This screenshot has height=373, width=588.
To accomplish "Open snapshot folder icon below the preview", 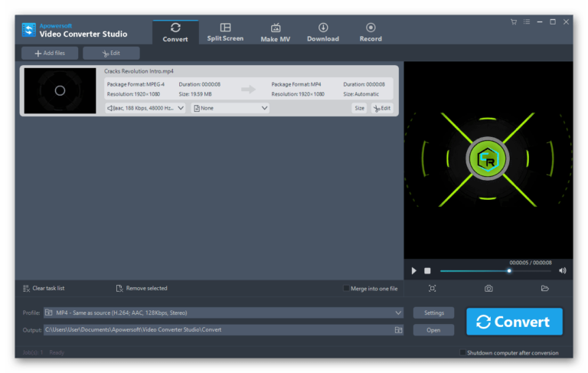I will pyautogui.click(x=545, y=288).
